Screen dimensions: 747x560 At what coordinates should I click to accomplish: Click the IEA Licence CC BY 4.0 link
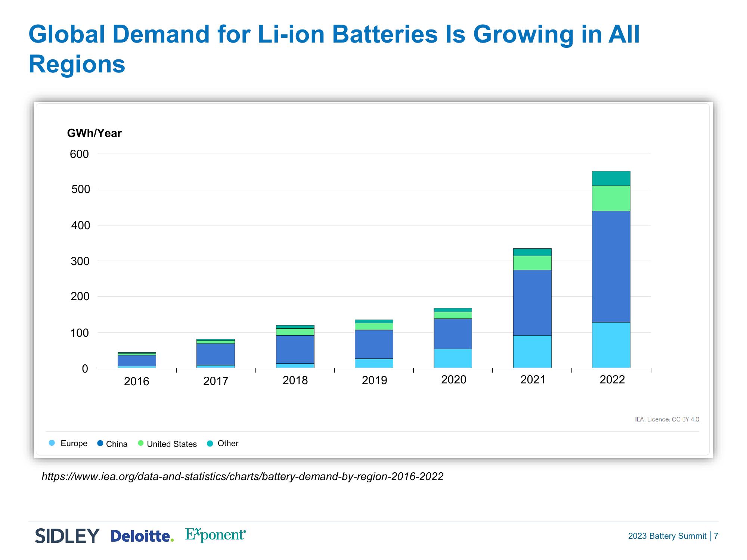(x=667, y=419)
